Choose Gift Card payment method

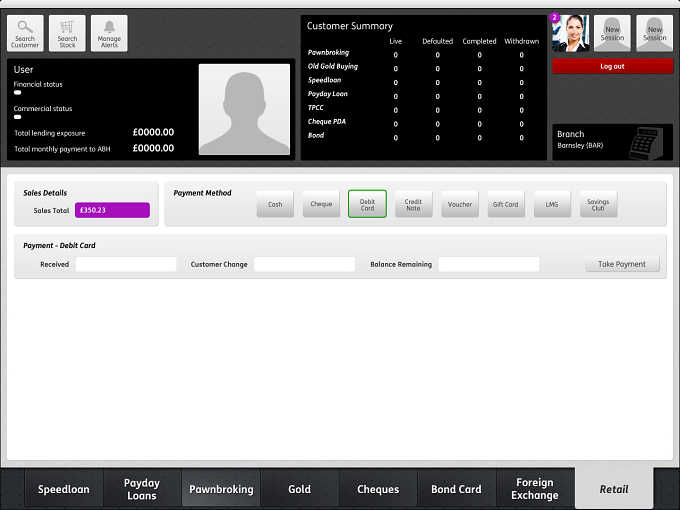[x=506, y=204]
